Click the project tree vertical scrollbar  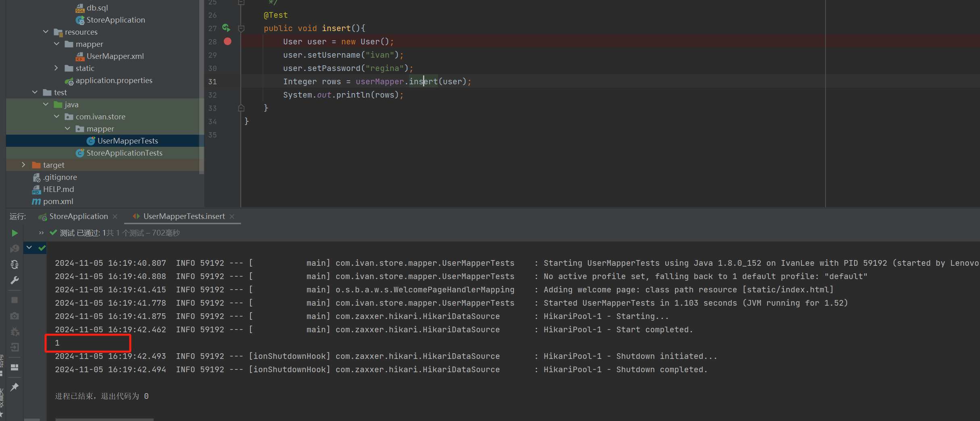point(202,87)
